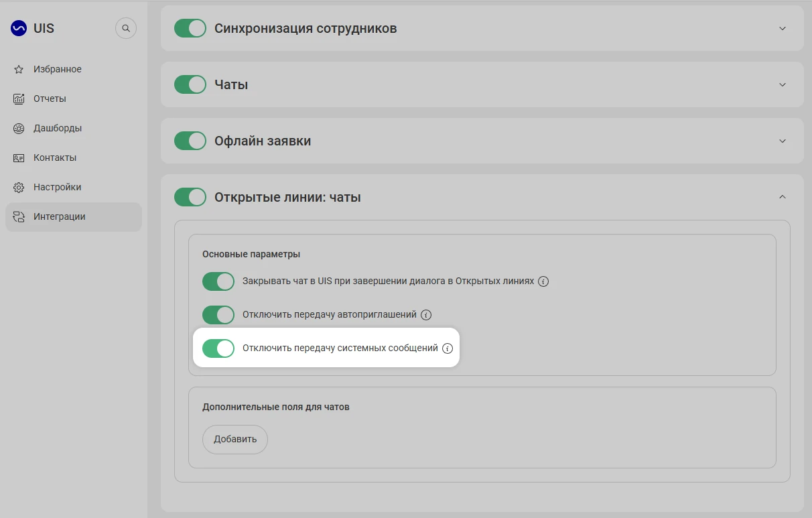Collapse the Открытые линии: чаты section
The height and width of the screenshot is (518, 812).
[783, 197]
